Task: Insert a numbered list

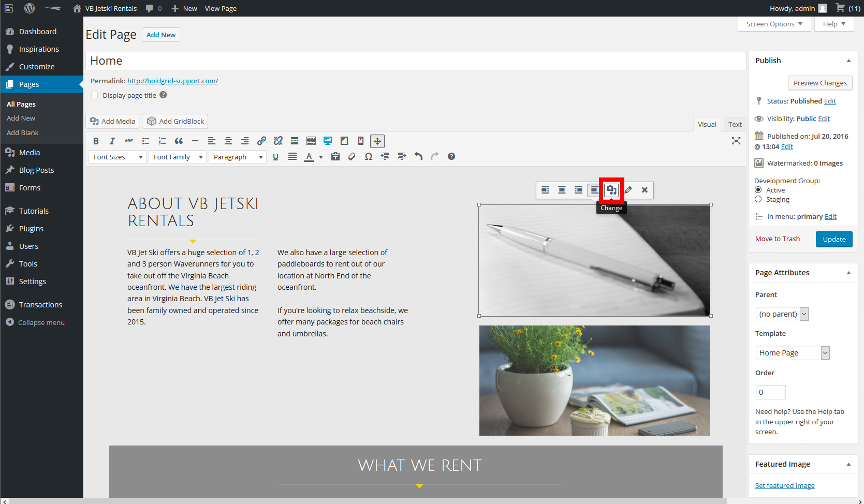Action: tap(162, 141)
